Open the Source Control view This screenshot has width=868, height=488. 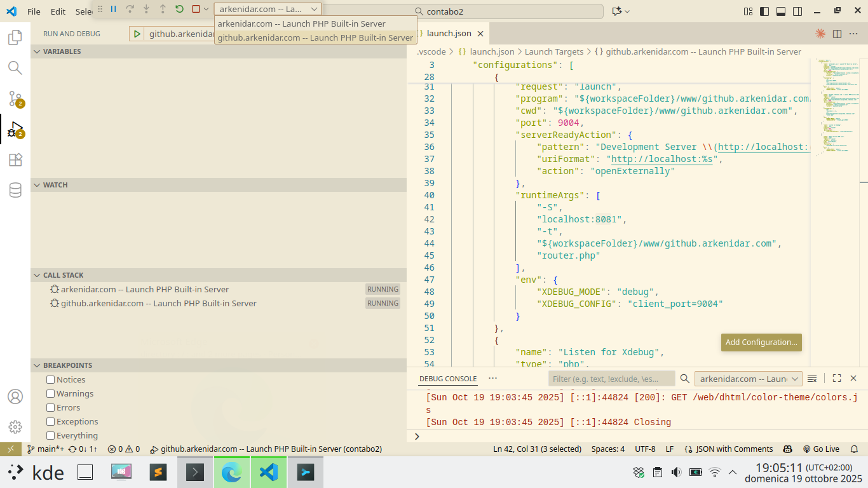point(15,98)
